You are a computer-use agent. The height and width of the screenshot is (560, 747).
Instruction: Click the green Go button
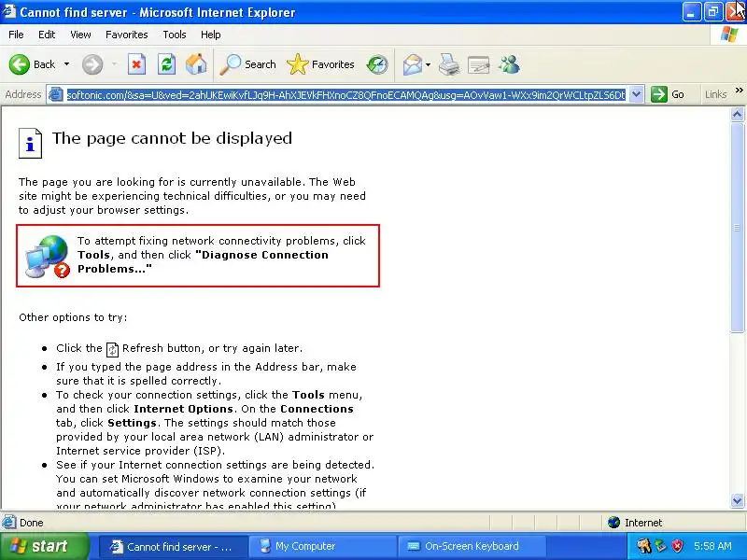pos(668,94)
